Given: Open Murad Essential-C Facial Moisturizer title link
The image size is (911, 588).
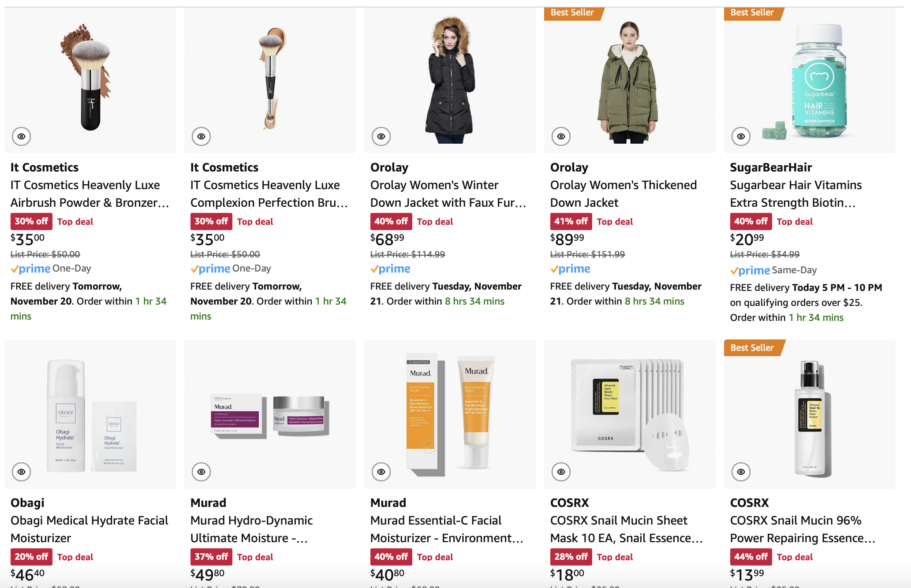Looking at the screenshot, I should tap(447, 529).
